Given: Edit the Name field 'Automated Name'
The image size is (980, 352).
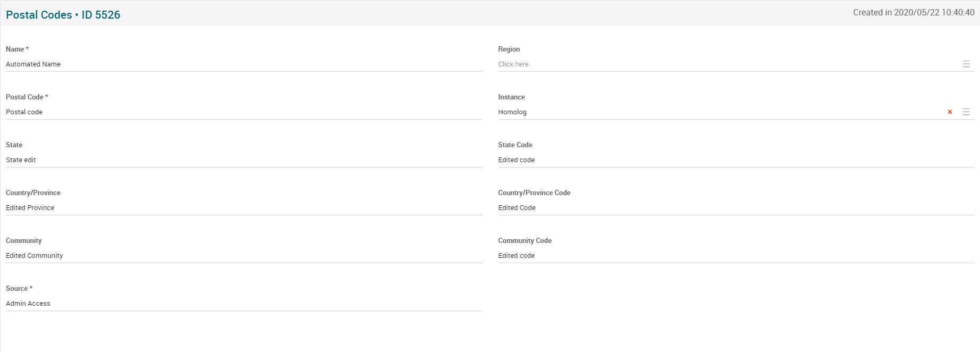Looking at the screenshot, I should (x=243, y=64).
